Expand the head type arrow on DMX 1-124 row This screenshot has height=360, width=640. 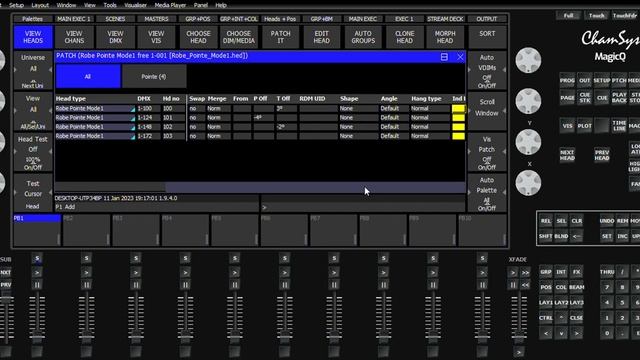133,118
